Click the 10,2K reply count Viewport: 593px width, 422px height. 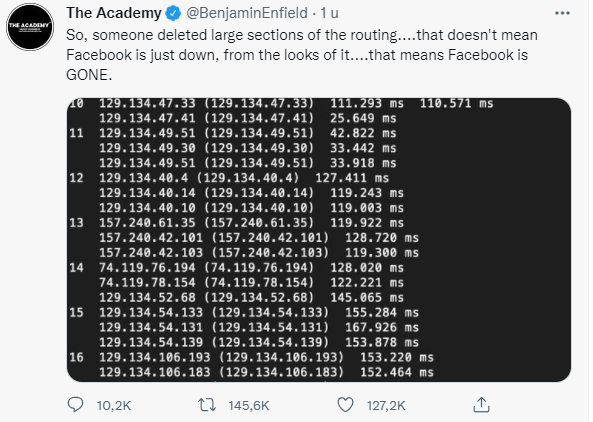coord(114,405)
